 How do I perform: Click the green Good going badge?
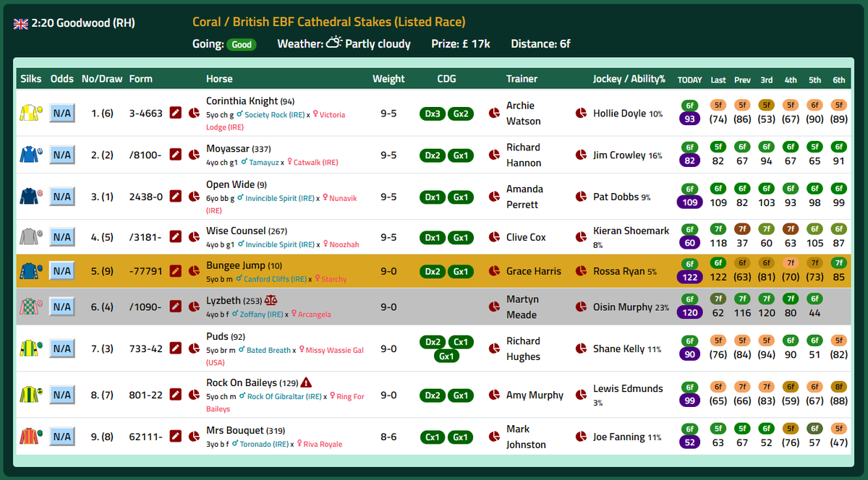point(242,44)
